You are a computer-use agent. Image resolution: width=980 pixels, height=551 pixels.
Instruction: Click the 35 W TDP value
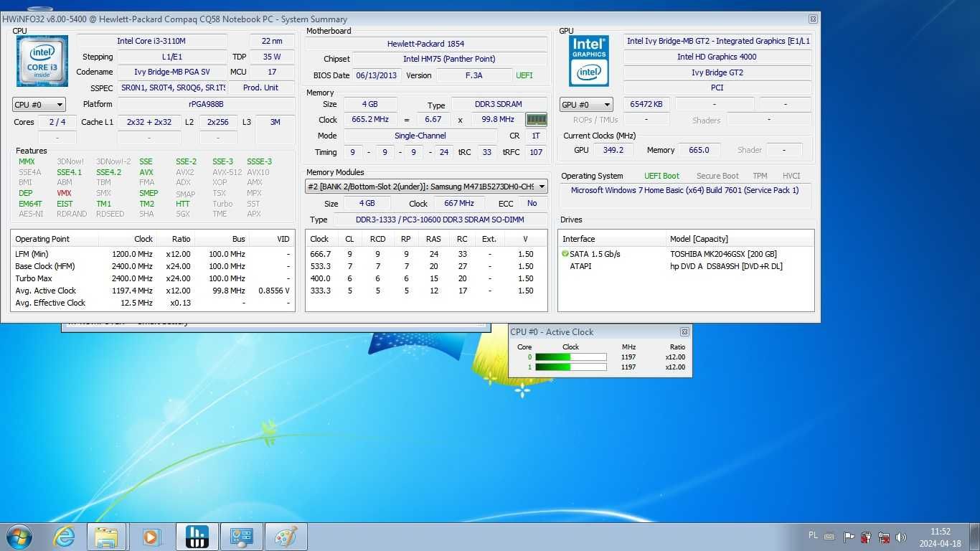272,57
